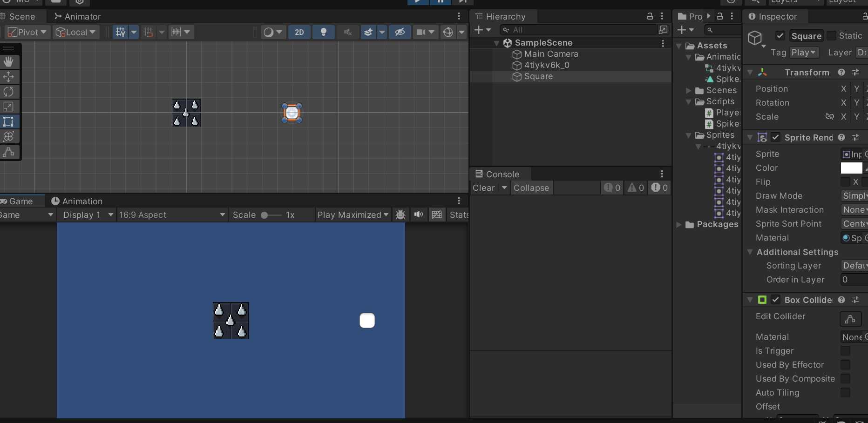Toggle console info messages counter
This screenshot has width=868, height=423.
(612, 188)
